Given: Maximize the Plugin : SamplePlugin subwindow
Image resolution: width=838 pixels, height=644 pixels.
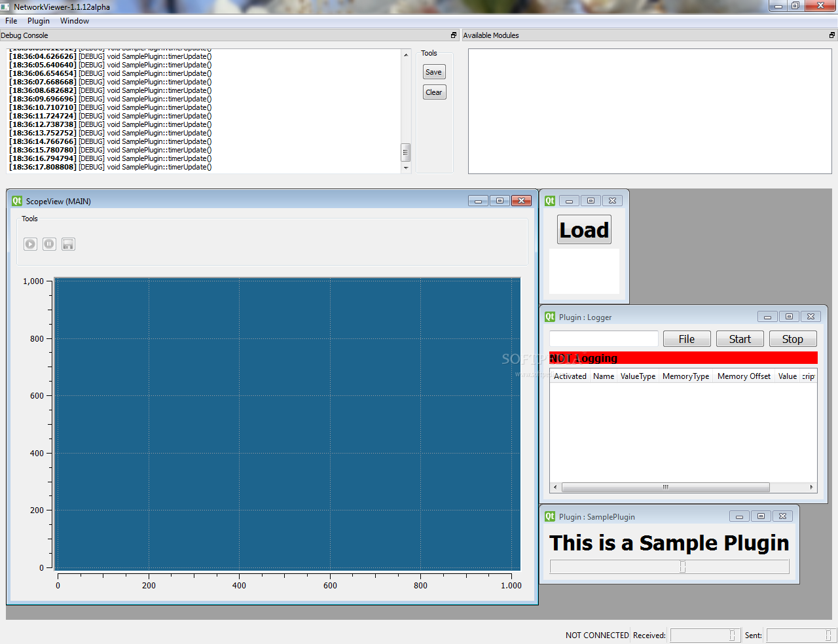Looking at the screenshot, I should [761, 516].
